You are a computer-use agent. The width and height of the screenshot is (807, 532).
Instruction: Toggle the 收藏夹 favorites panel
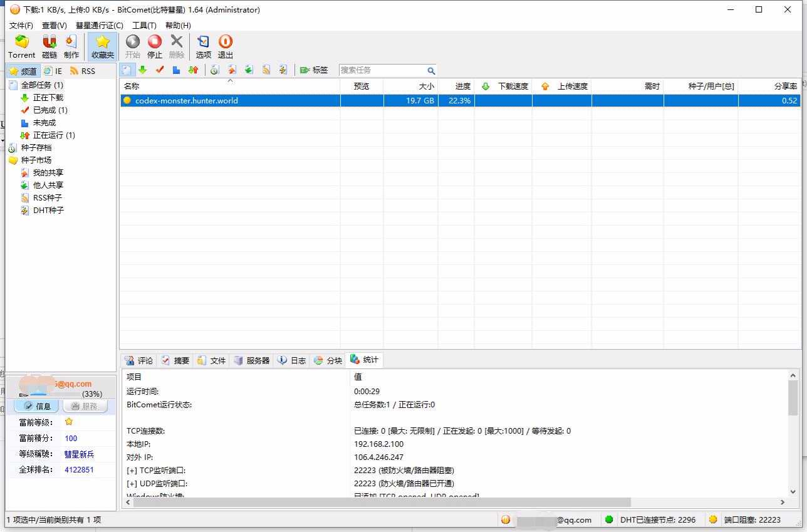pos(103,47)
